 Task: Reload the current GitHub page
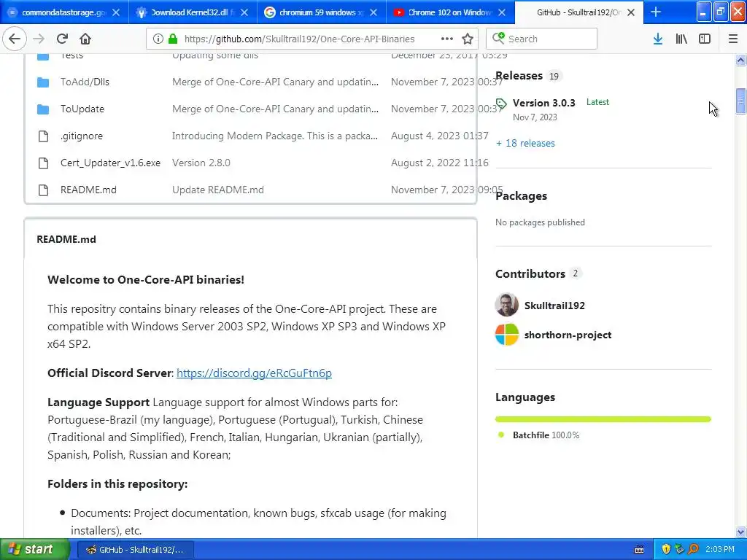62,39
